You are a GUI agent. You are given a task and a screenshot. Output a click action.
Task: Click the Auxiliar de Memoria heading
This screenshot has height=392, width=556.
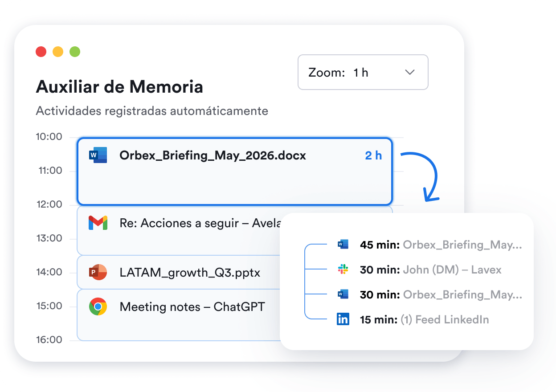point(119,86)
